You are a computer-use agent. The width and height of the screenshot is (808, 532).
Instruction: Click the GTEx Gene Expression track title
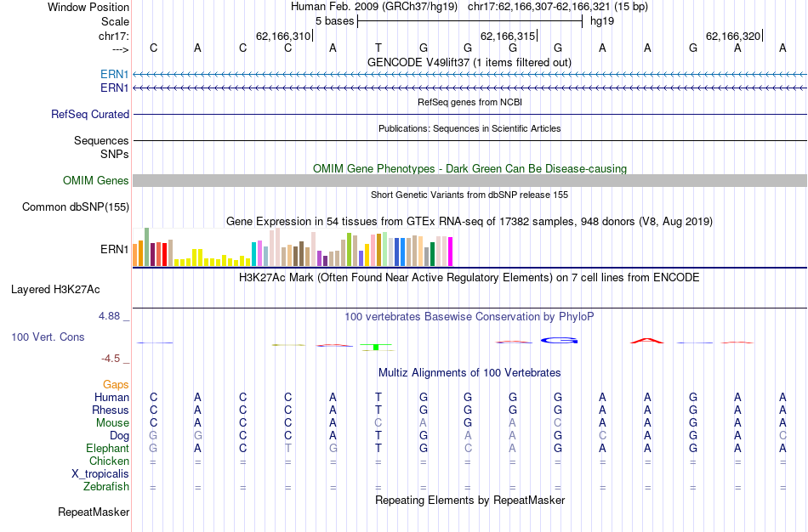(x=469, y=222)
